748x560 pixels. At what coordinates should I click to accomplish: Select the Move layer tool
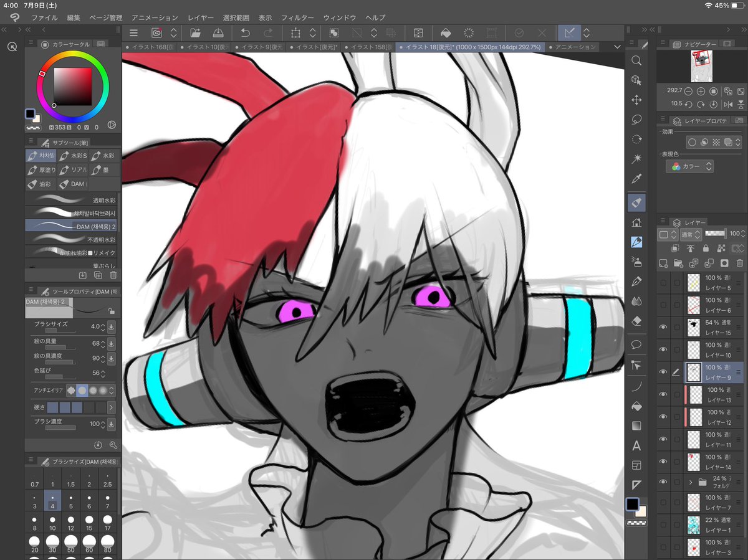tap(636, 100)
